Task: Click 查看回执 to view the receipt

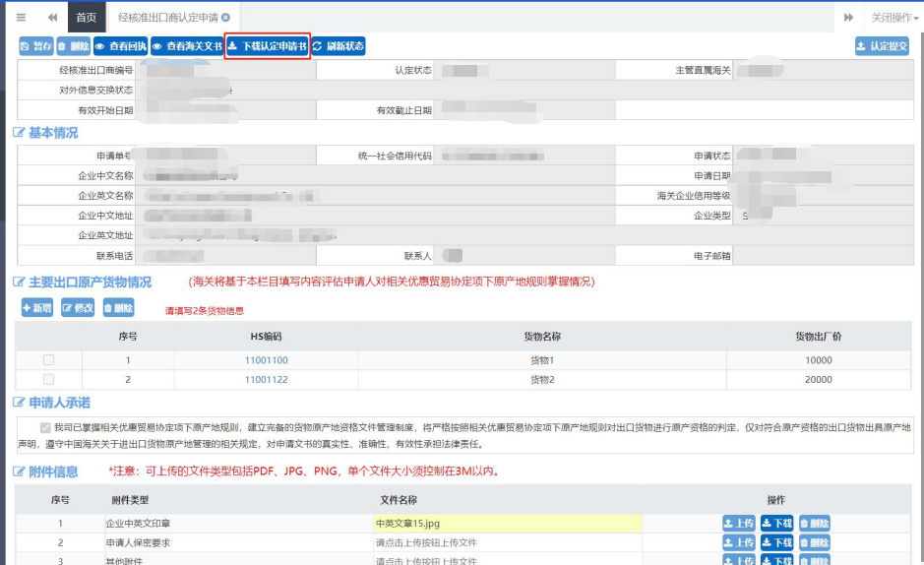Action: tap(120, 46)
